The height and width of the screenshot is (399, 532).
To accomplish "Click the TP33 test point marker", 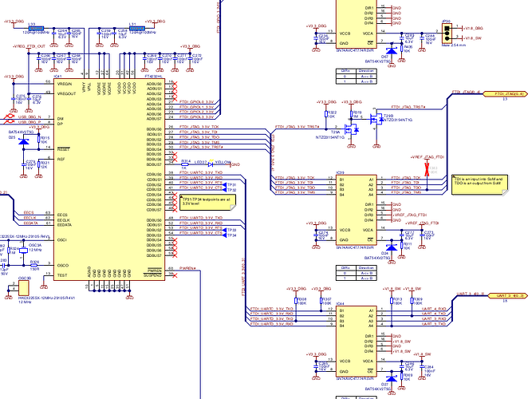I will [x=224, y=230].
